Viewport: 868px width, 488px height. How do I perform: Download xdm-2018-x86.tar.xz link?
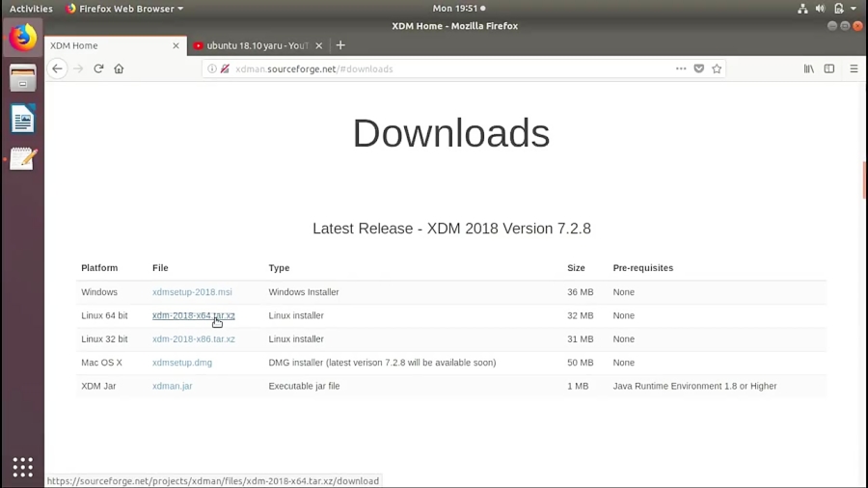pos(193,339)
